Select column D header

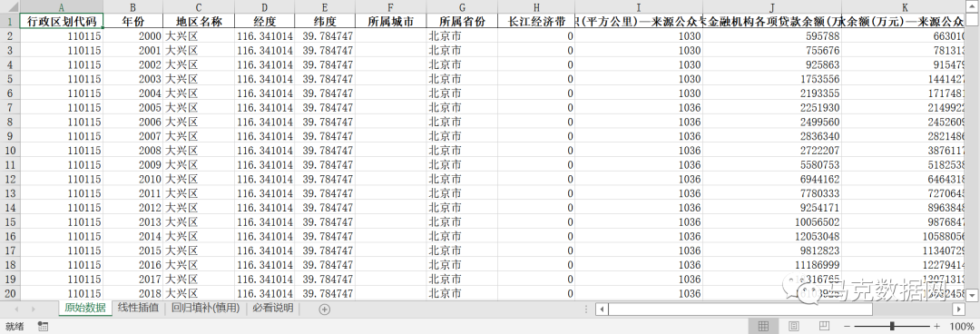click(264, 7)
